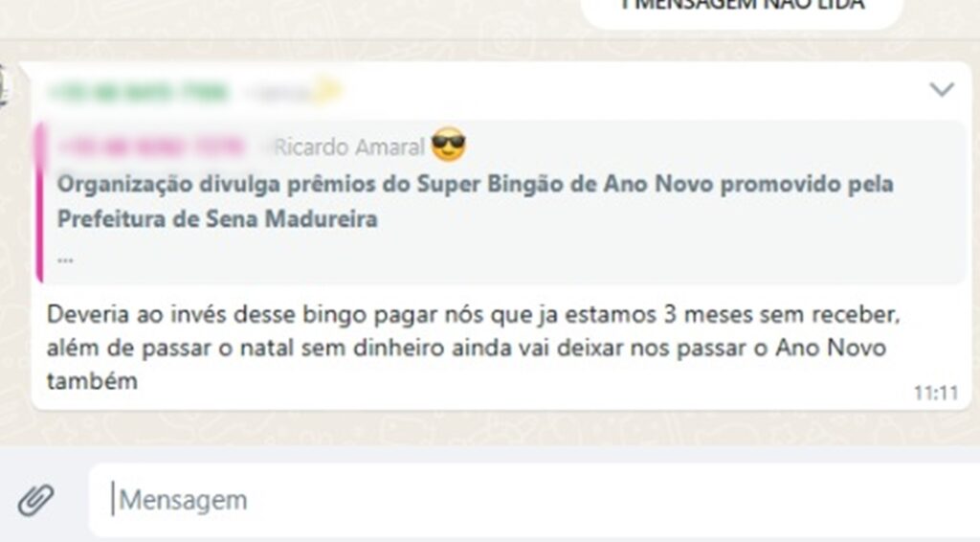This screenshot has height=542, width=980.
Task: Click the quoted Super Bingão headline
Action: click(x=475, y=201)
